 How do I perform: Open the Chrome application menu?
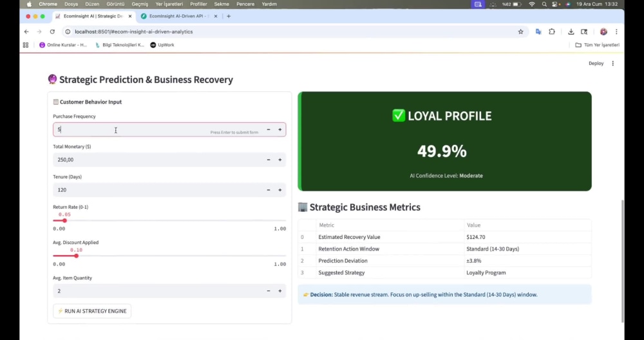pyautogui.click(x=48, y=4)
